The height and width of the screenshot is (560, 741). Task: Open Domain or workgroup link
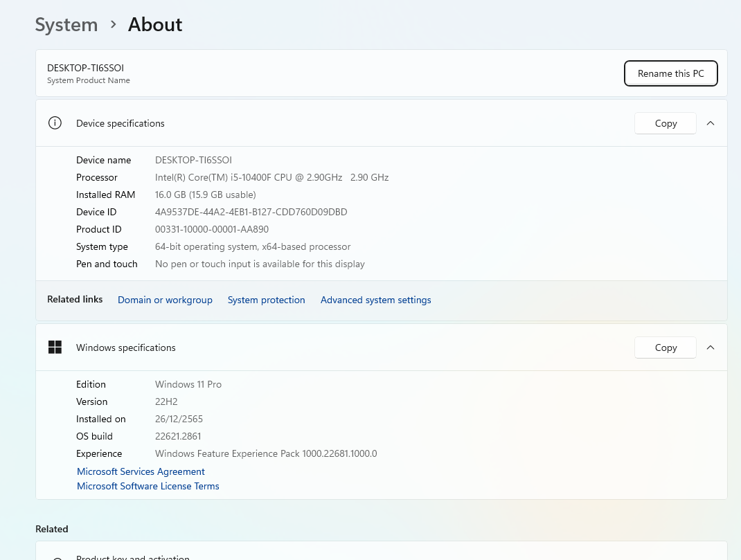click(165, 300)
